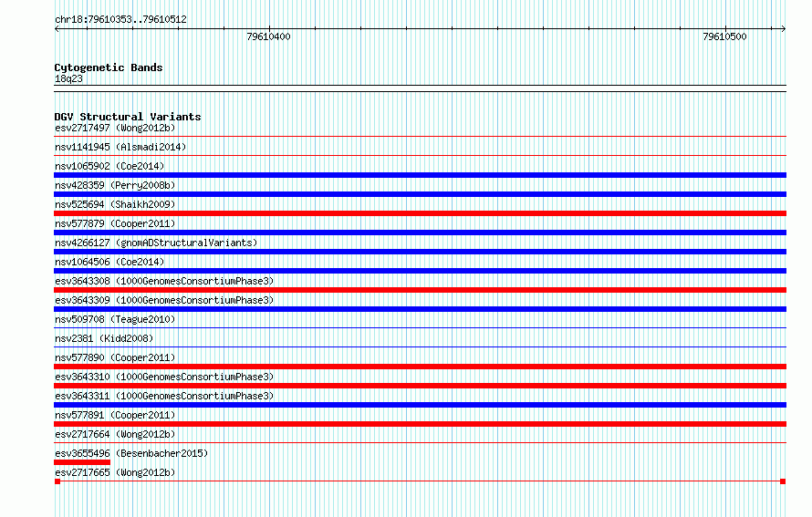The image size is (812, 517).
Task: Select the red bar for nsv577891 (Cooper2011)
Action: [x=420, y=424]
